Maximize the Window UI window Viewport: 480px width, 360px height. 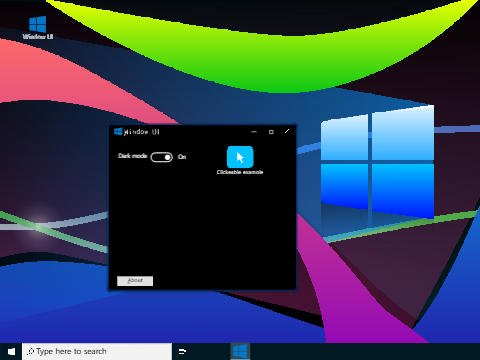point(271,132)
